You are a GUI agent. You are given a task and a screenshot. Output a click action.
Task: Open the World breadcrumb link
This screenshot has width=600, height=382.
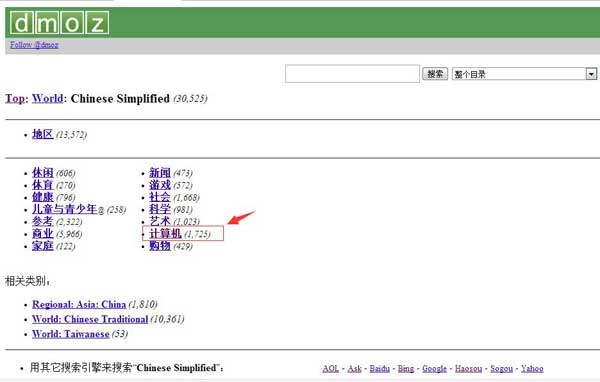[x=47, y=98]
